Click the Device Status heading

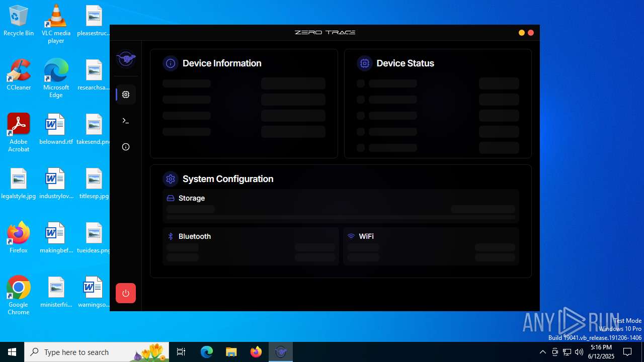coord(405,63)
